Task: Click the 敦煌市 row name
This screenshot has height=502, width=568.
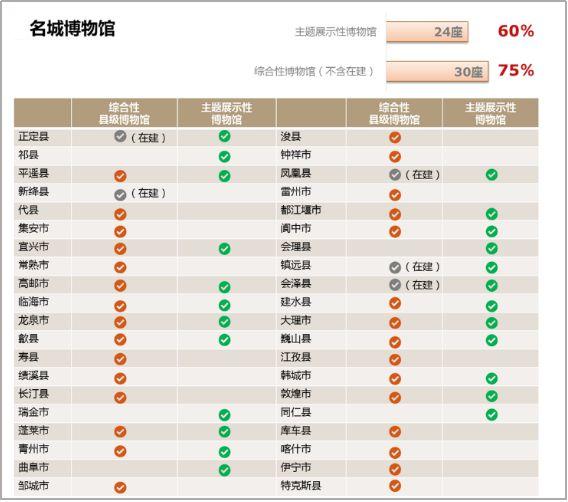Action: coord(296,394)
